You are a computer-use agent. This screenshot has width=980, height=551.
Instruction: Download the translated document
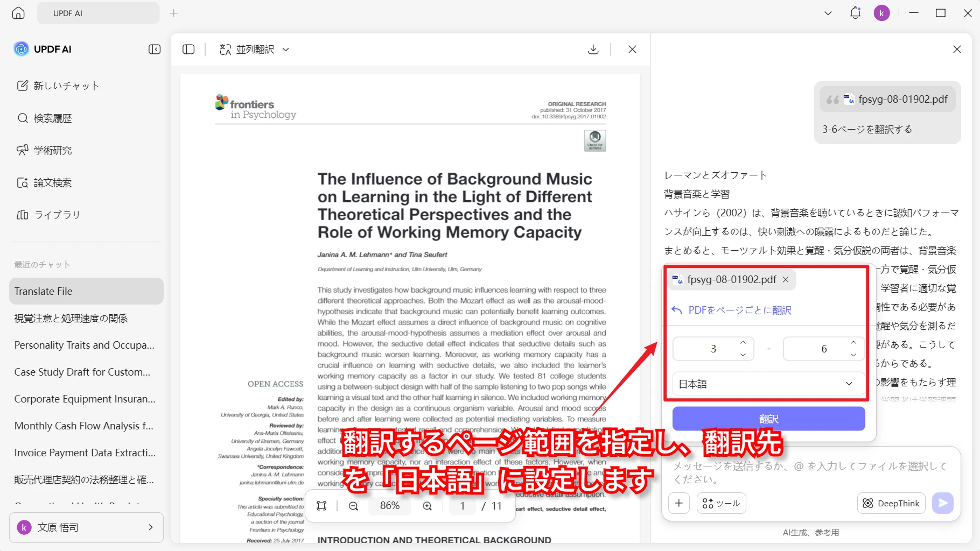(x=593, y=50)
